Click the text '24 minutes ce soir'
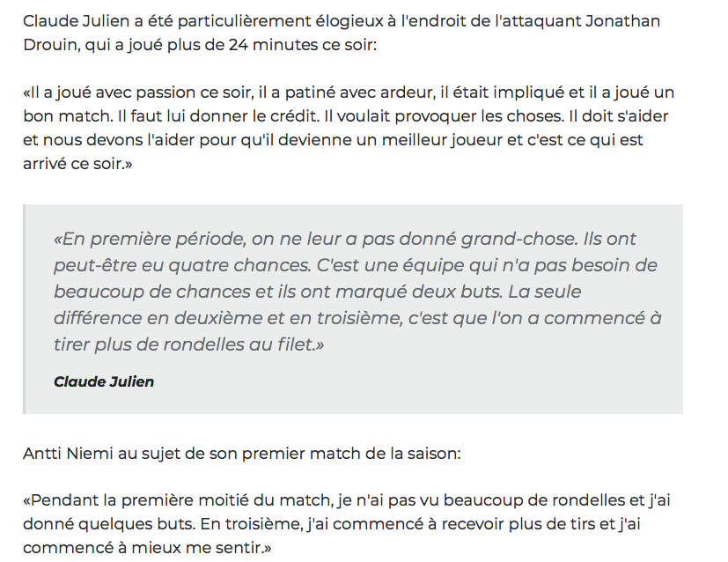The width and height of the screenshot is (728, 562). click(300, 45)
